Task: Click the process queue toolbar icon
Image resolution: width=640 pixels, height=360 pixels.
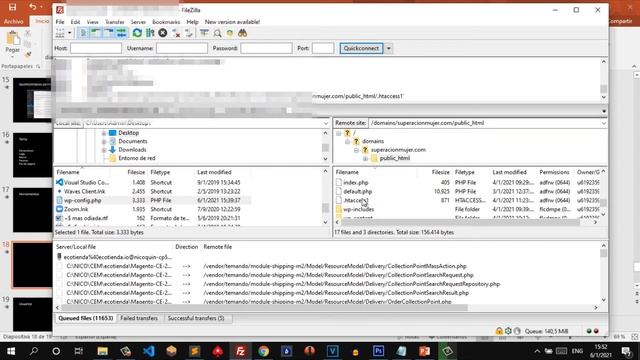Action: click(150, 33)
